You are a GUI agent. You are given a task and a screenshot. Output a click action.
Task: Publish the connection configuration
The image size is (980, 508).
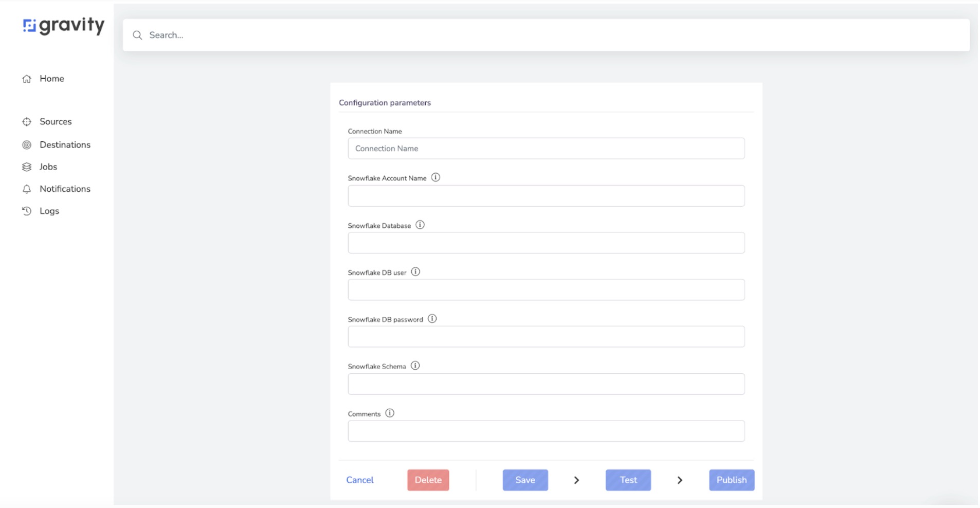tap(731, 480)
